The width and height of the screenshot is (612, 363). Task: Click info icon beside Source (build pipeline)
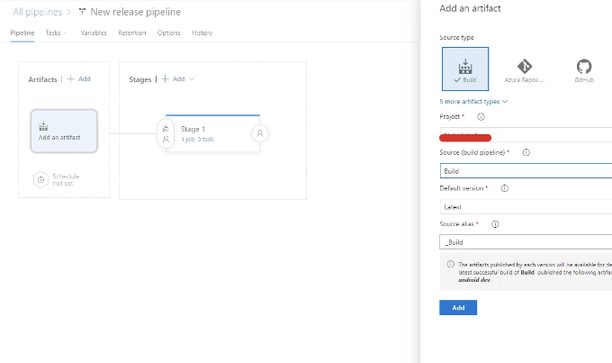tap(526, 153)
